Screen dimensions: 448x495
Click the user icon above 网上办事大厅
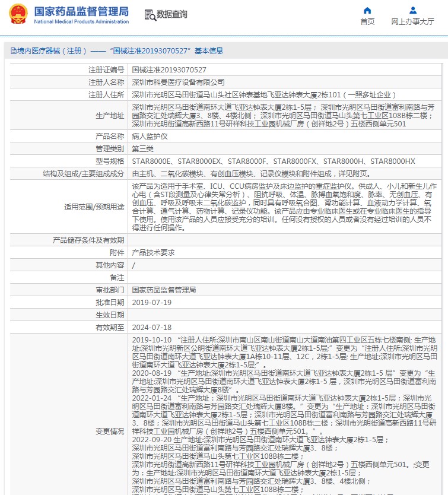pyautogui.click(x=412, y=10)
